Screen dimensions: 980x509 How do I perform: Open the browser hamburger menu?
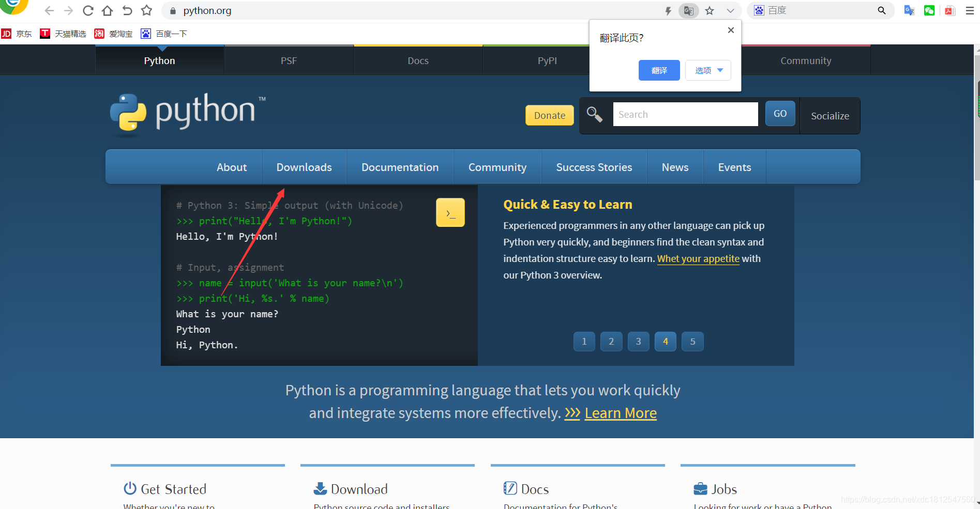(970, 10)
